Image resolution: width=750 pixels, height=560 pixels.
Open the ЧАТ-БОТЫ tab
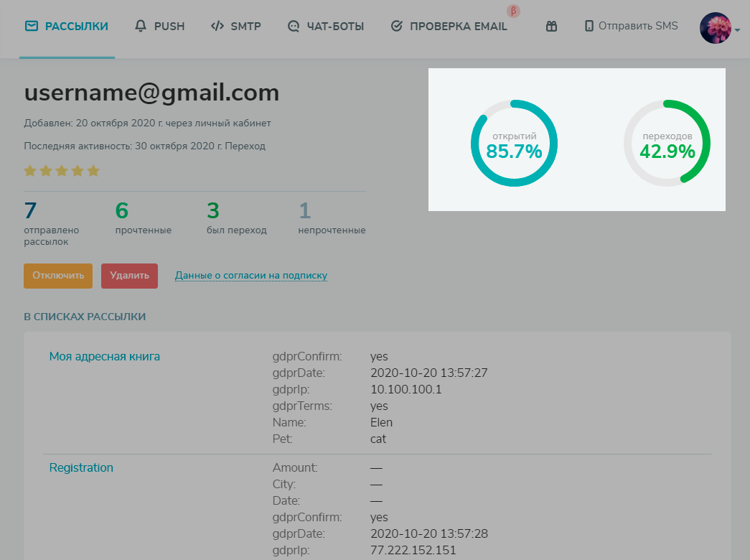pos(335,27)
